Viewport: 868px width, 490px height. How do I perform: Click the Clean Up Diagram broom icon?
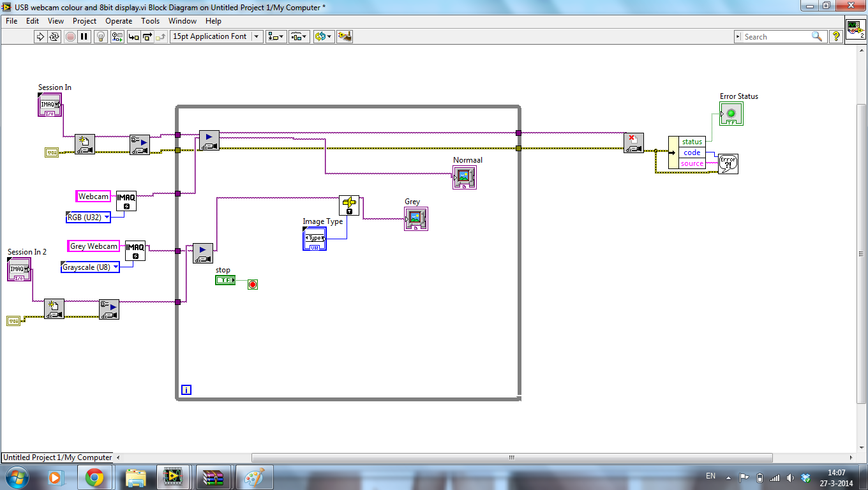(x=345, y=36)
